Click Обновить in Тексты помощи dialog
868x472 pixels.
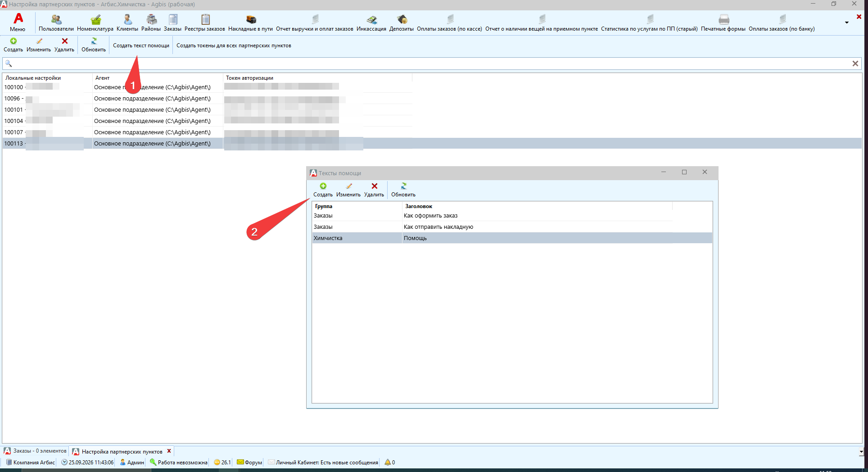[x=403, y=190]
